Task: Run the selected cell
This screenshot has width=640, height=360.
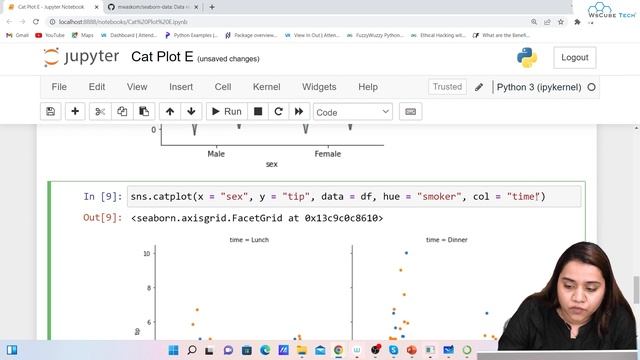Action: click(227, 111)
